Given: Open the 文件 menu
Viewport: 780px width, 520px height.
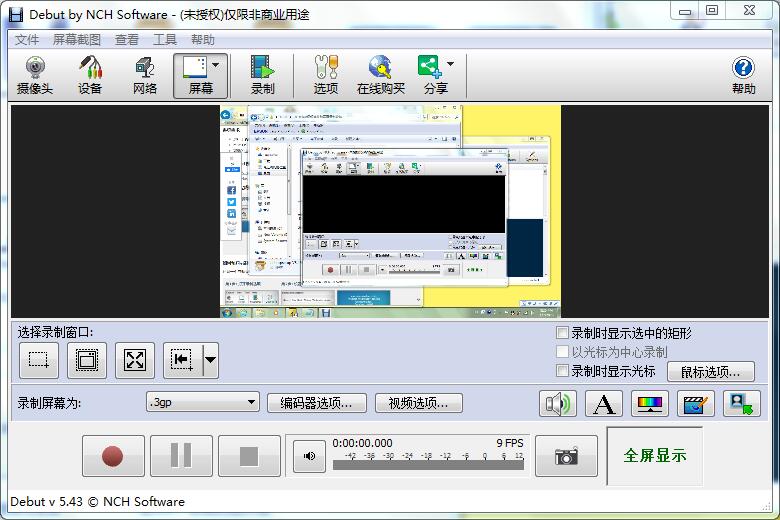Looking at the screenshot, I should [x=26, y=39].
